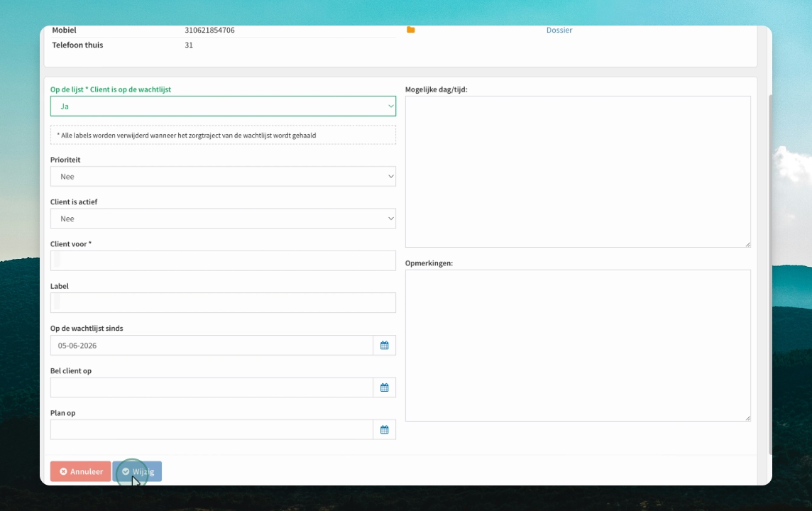Click the dialog's vertical scrollbar
The image size is (812, 511).
point(769,275)
